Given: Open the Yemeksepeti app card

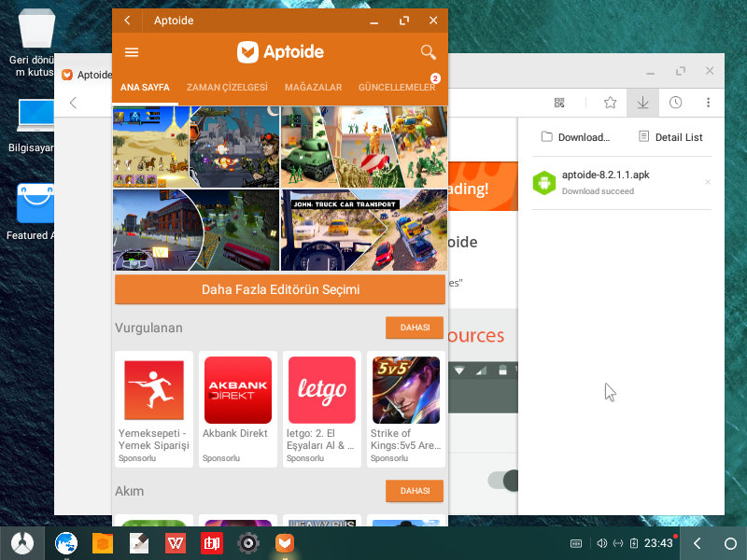Looking at the screenshot, I should [x=154, y=409].
